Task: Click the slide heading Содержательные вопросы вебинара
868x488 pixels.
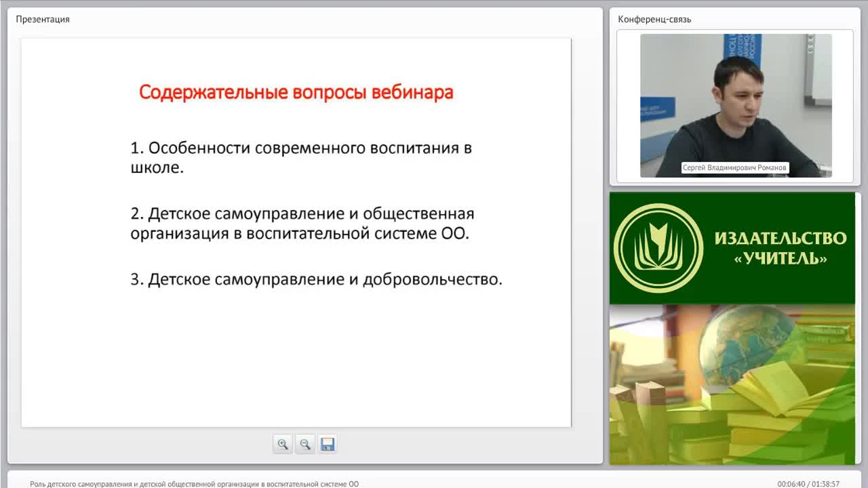Action: point(296,92)
